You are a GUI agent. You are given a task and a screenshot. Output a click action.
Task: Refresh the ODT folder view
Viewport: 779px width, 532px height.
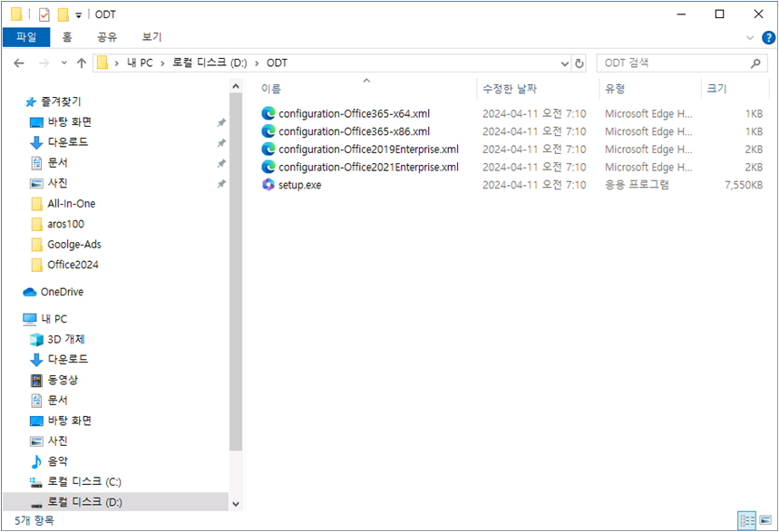[x=579, y=63]
